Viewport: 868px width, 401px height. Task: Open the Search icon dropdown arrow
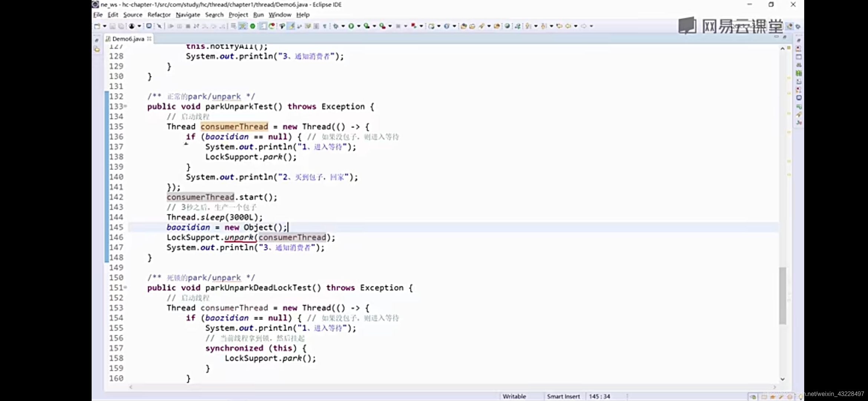[489, 26]
